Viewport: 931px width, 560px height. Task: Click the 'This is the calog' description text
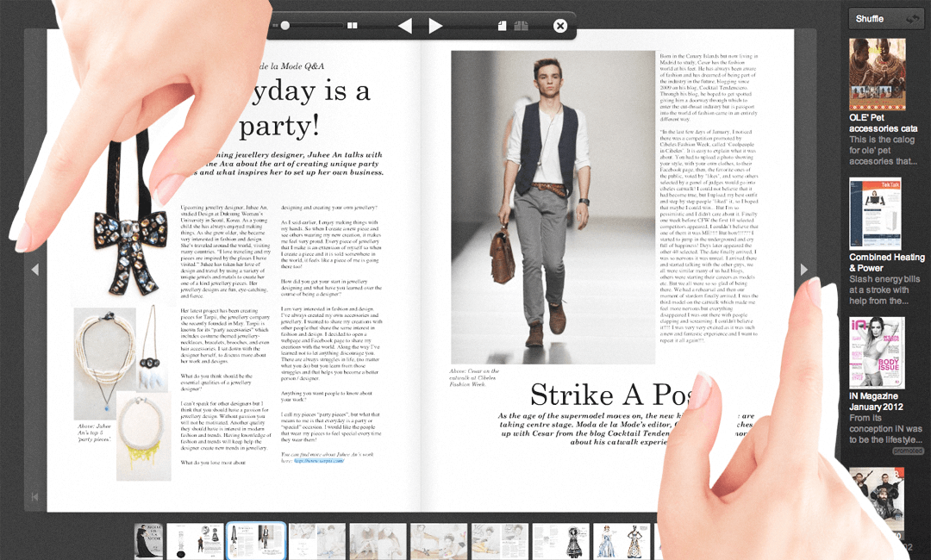(883, 151)
